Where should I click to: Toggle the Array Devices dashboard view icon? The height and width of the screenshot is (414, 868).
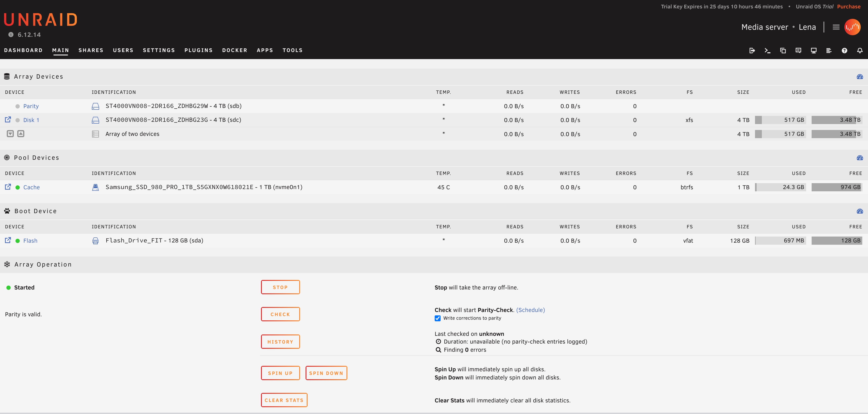coord(860,77)
